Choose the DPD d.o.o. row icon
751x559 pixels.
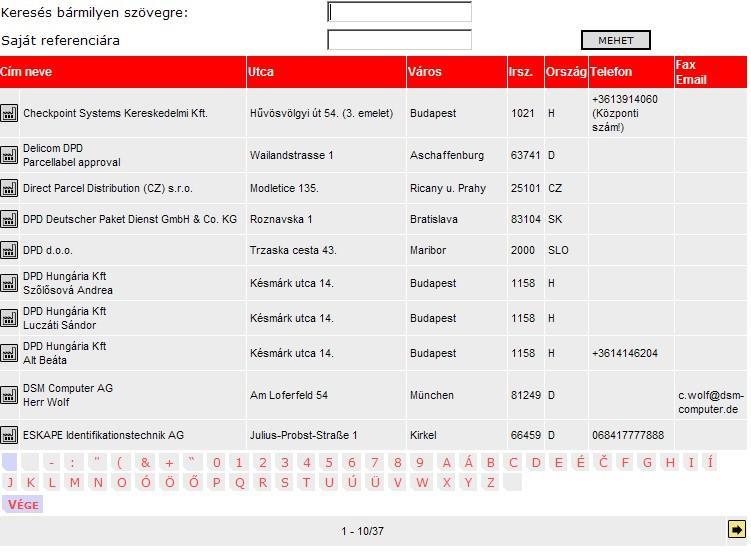tap(9, 250)
